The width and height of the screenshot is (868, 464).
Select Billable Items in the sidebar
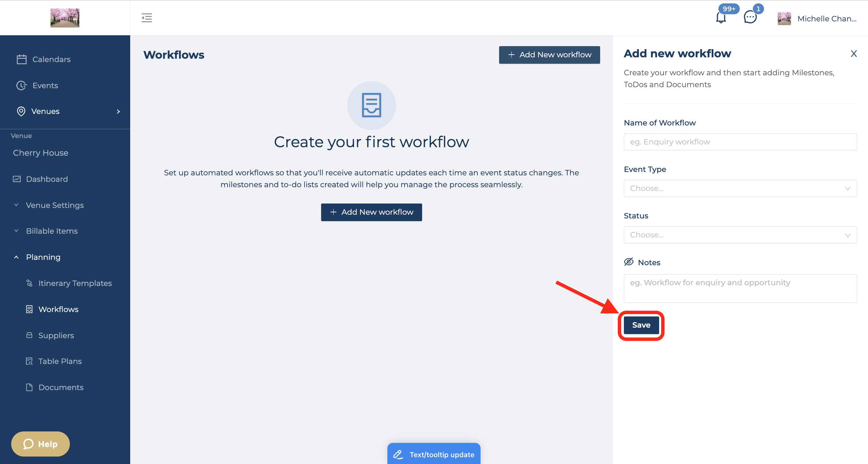click(x=52, y=231)
